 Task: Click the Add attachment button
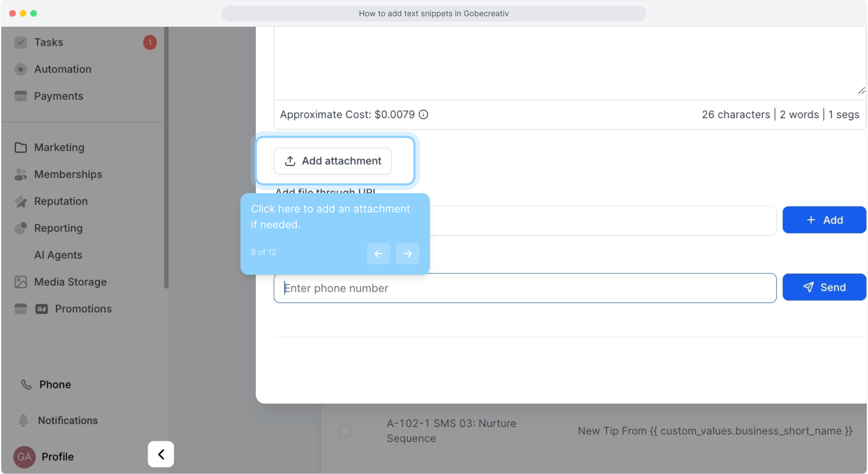tap(333, 161)
